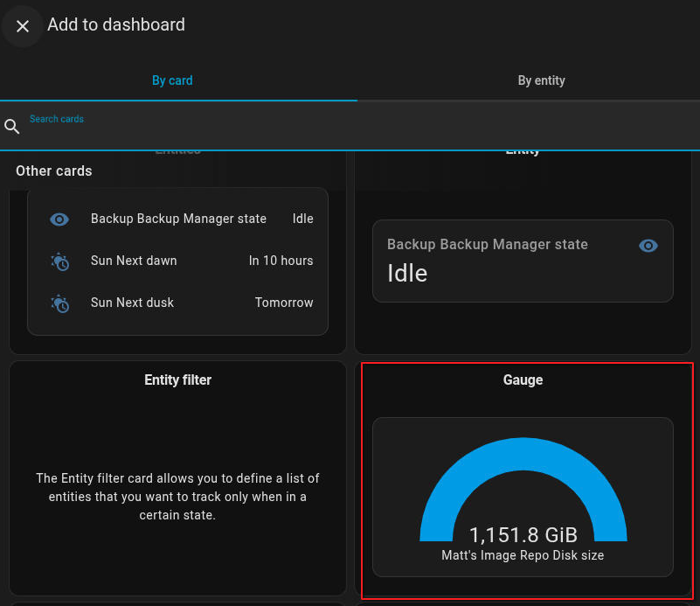Click the 1,151.8 GiB gauge value
This screenshot has height=606, width=700.
coord(523,535)
